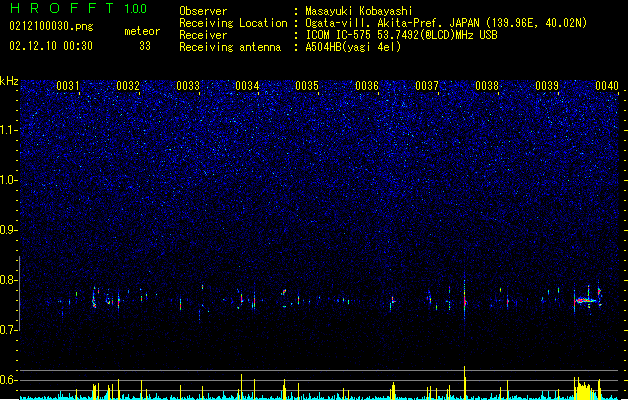Select the file name 0212100030.png
The width and height of the screenshot is (629, 400).
click(51, 26)
